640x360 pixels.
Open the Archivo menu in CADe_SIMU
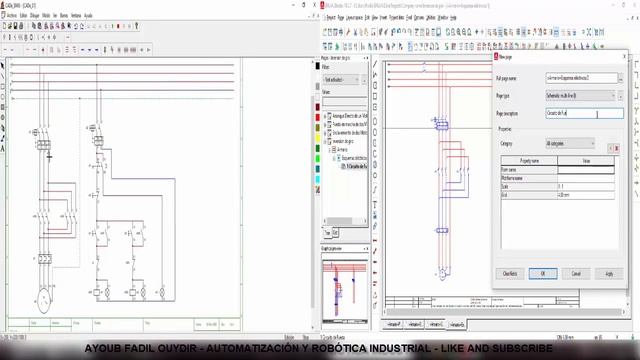click(x=11, y=16)
